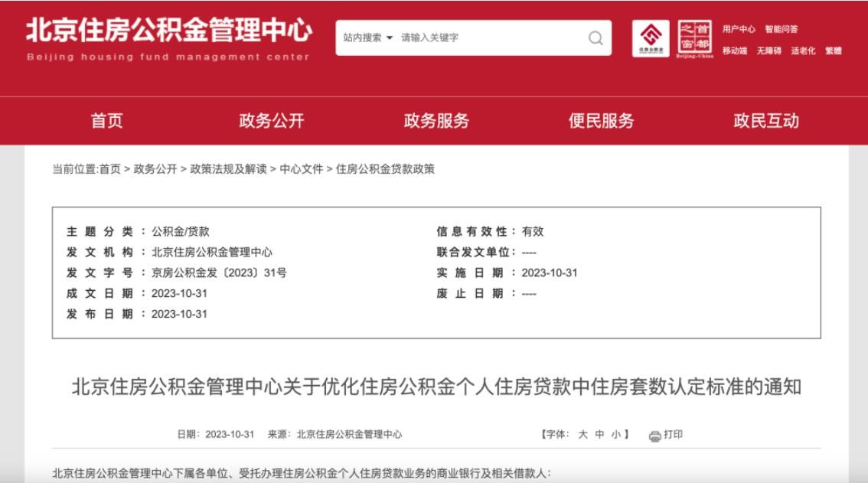
Task: Enable 适老化 elderly-friendly mode
Action: click(803, 51)
